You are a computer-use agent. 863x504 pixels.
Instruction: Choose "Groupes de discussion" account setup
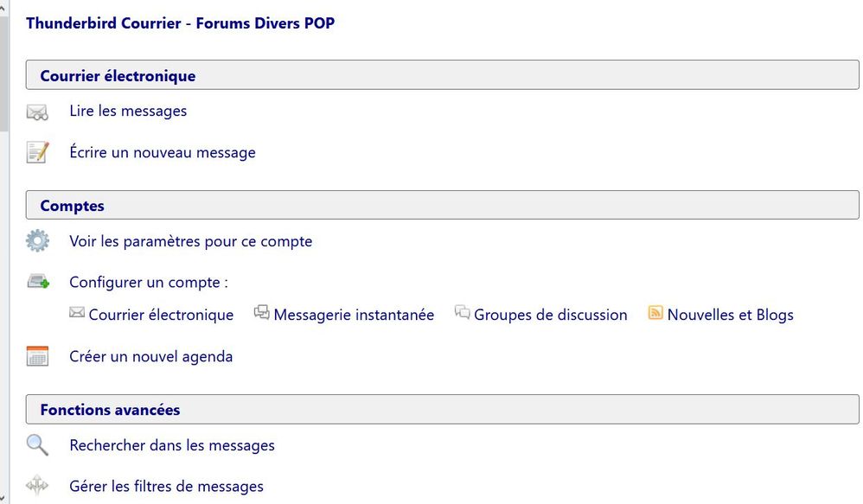click(551, 315)
